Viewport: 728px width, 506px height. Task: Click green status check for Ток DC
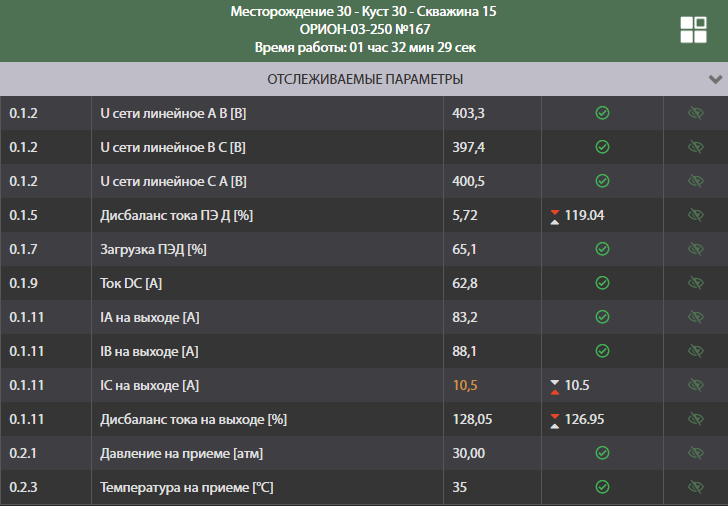click(602, 283)
